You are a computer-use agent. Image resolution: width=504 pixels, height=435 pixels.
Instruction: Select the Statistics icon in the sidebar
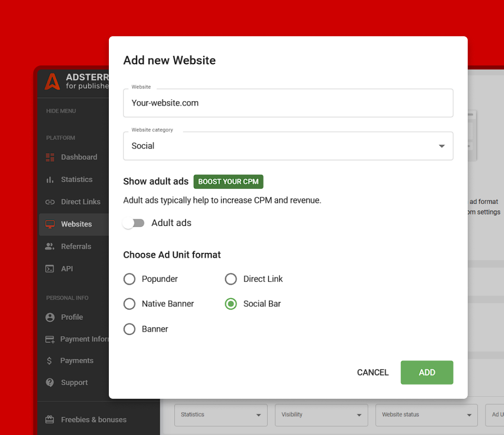[50, 179]
